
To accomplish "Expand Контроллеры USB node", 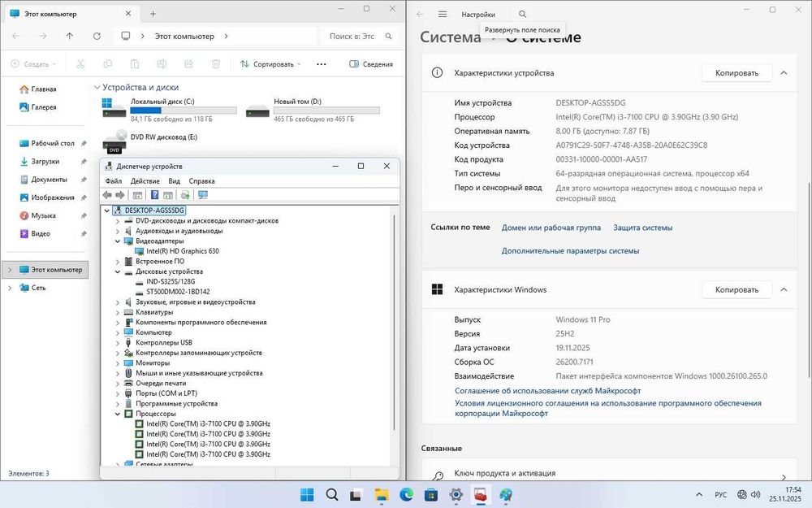I will [x=117, y=343].
